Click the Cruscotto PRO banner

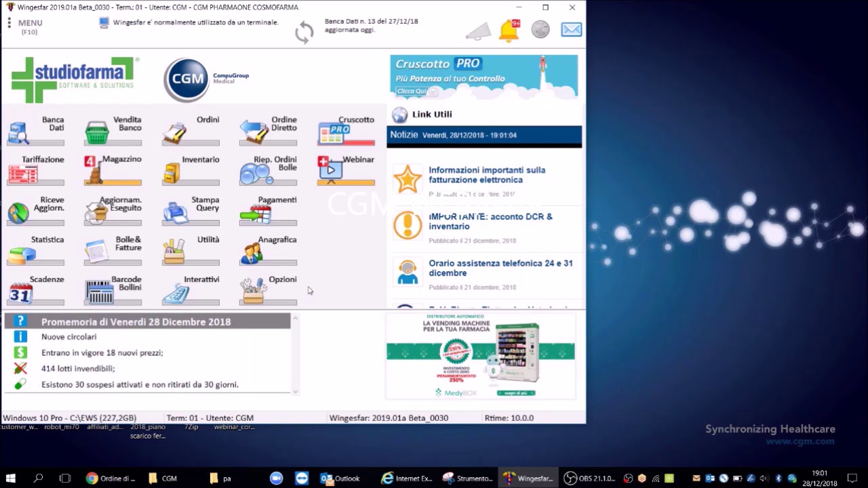tap(484, 77)
